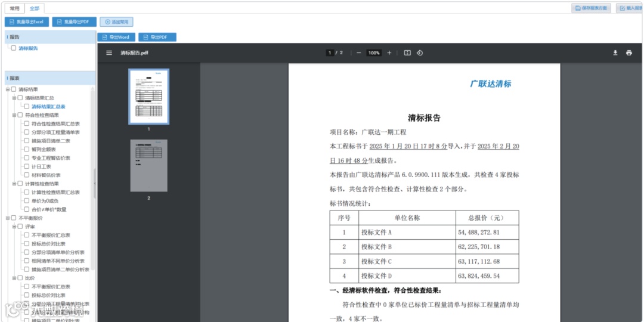The width and height of the screenshot is (644, 322).
Task: Collapse the 清标结果 tree node
Action: 7,89
